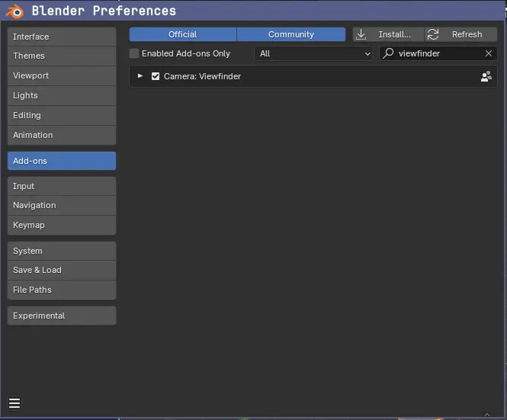Image resolution: width=507 pixels, height=420 pixels.
Task: Select the File Paths section
Action: pyautogui.click(x=62, y=290)
